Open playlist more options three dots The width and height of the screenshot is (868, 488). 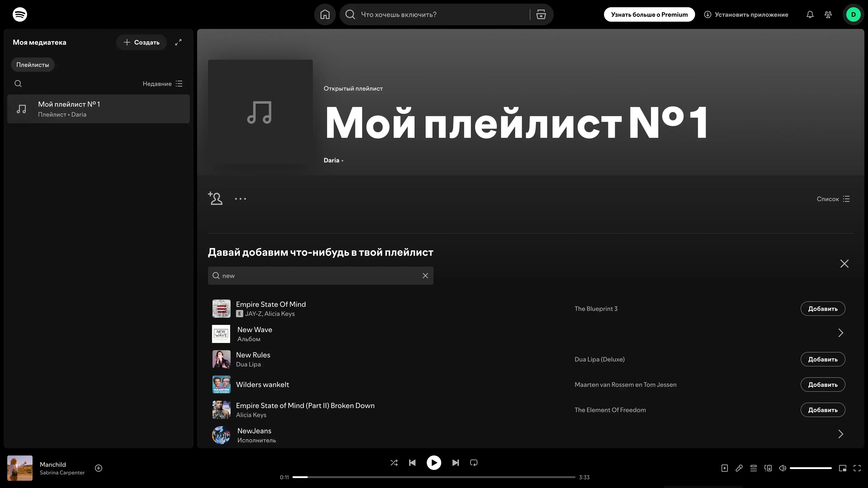[x=240, y=199]
